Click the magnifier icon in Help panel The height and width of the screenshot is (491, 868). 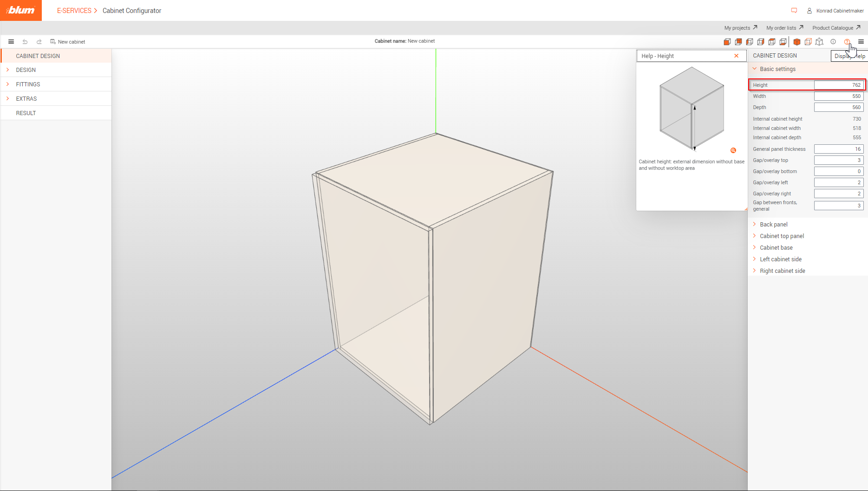click(x=733, y=150)
